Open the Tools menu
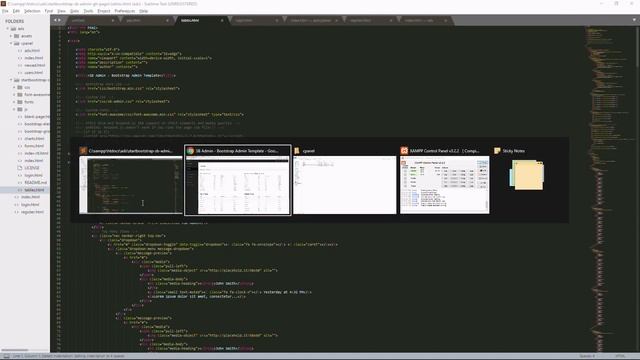 click(x=88, y=11)
